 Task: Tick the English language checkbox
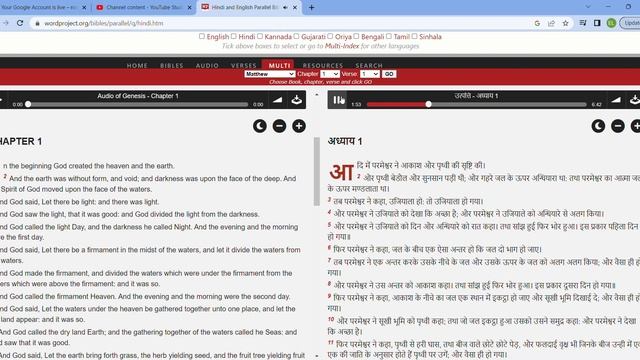pyautogui.click(x=202, y=36)
